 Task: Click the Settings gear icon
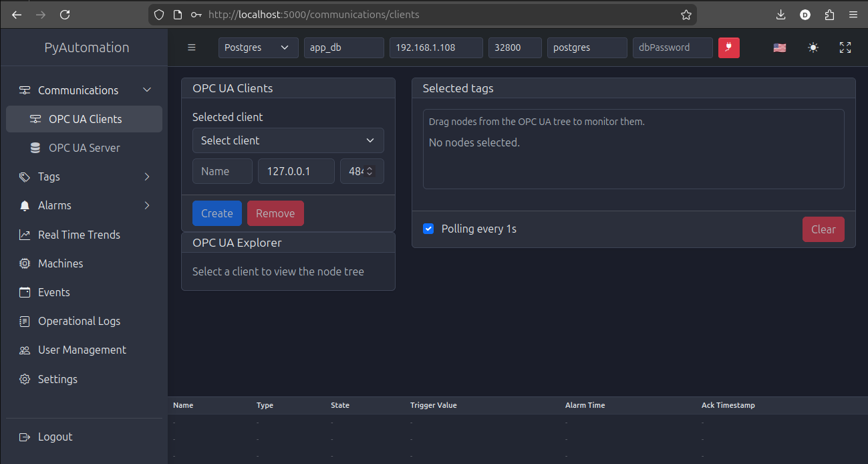(25, 379)
